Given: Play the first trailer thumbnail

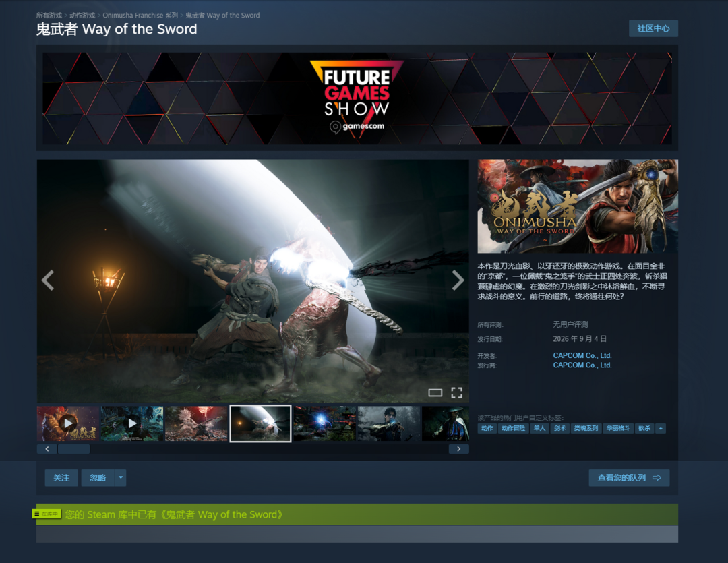Looking at the screenshot, I should pos(68,423).
